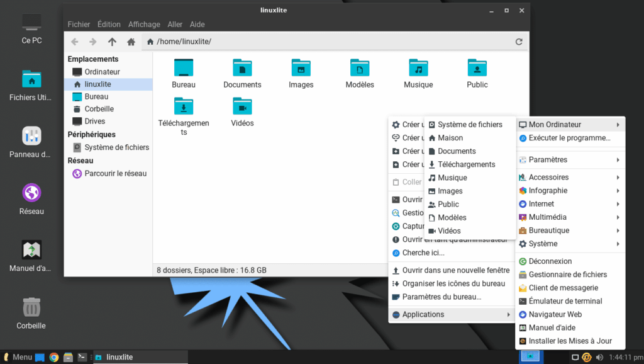Select the Vidéos folder icon

coord(242,107)
